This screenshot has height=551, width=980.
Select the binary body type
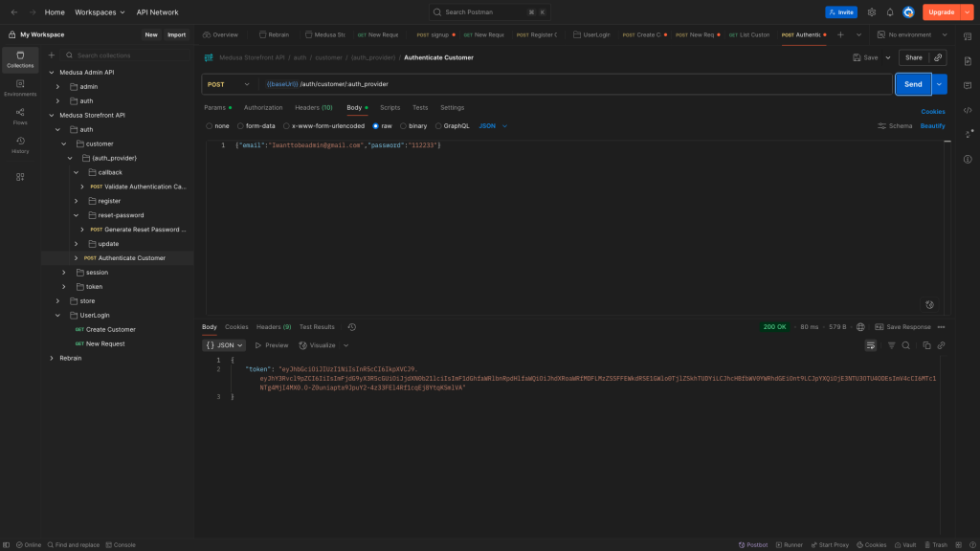point(413,126)
